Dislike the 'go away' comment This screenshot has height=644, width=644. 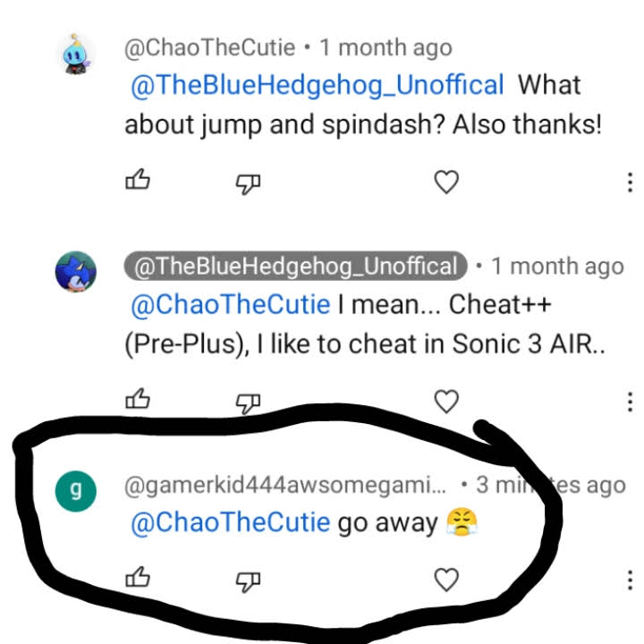click(248, 581)
